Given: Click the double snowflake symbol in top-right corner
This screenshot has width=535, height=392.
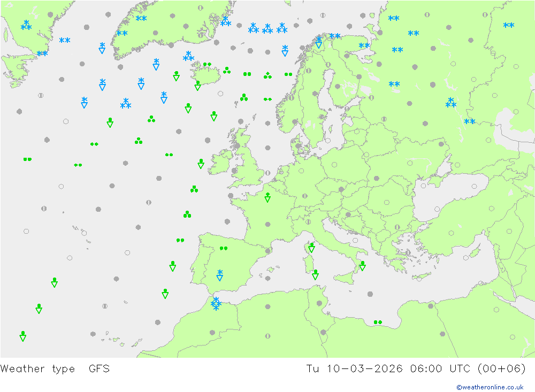Looking at the screenshot, I should 508,25.
